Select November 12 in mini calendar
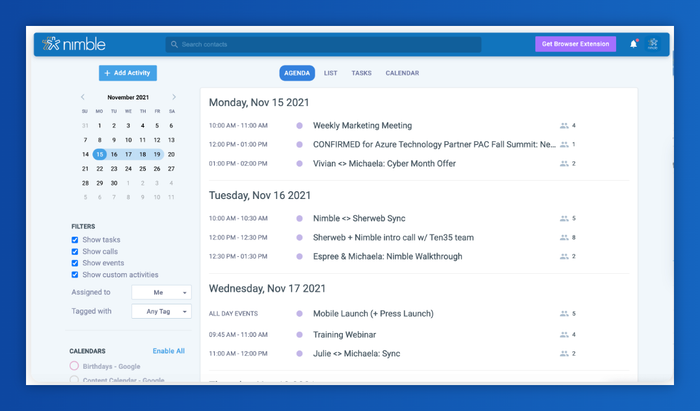700x411 pixels. coord(157,140)
